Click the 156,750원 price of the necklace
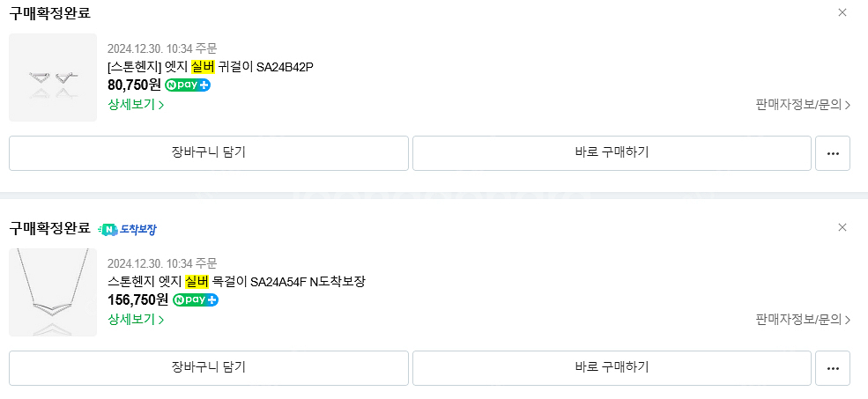The height and width of the screenshot is (399, 868). (137, 300)
